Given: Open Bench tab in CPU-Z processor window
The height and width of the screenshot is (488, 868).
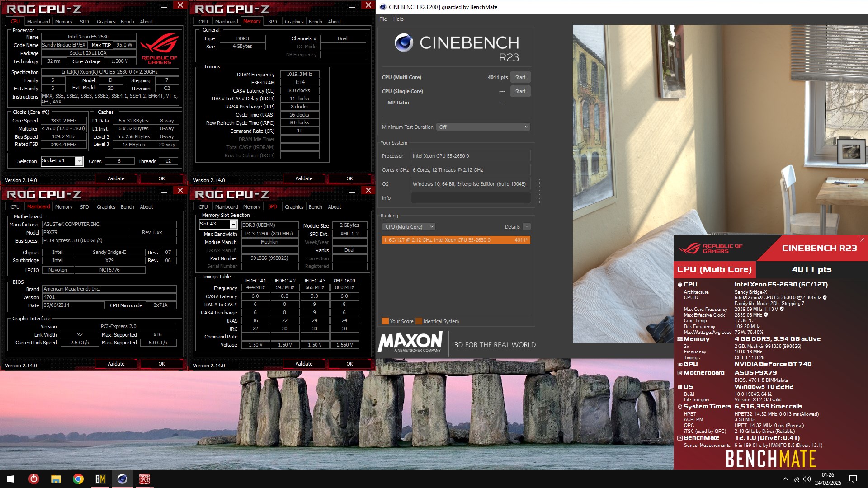Looking at the screenshot, I should coord(127,22).
